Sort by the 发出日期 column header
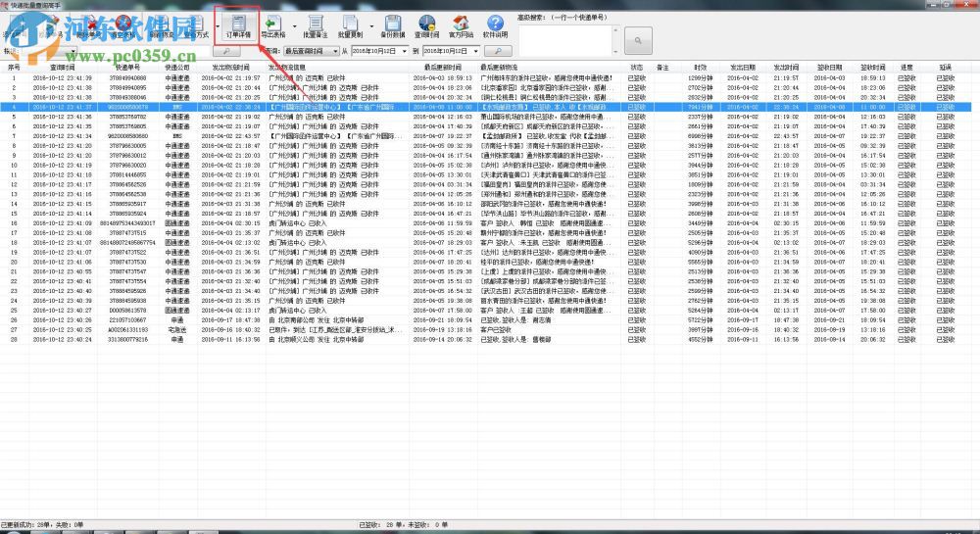 [743, 68]
